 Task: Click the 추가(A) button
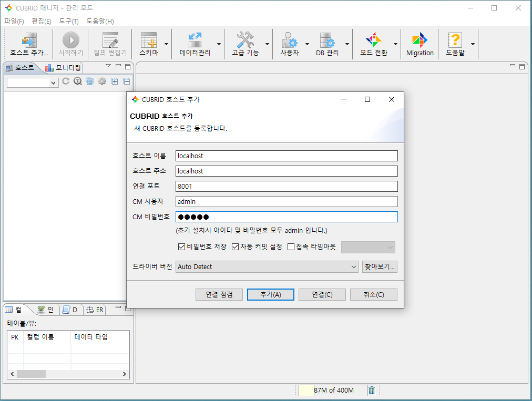click(x=270, y=294)
